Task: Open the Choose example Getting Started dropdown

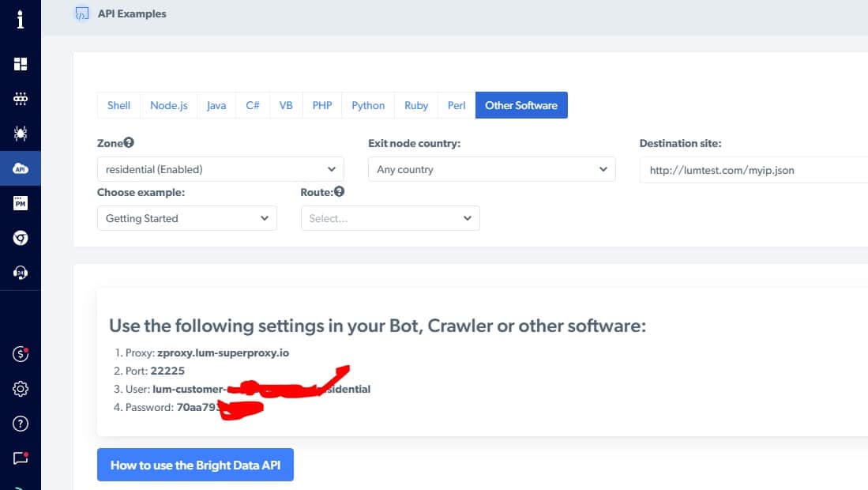Action: (x=187, y=218)
